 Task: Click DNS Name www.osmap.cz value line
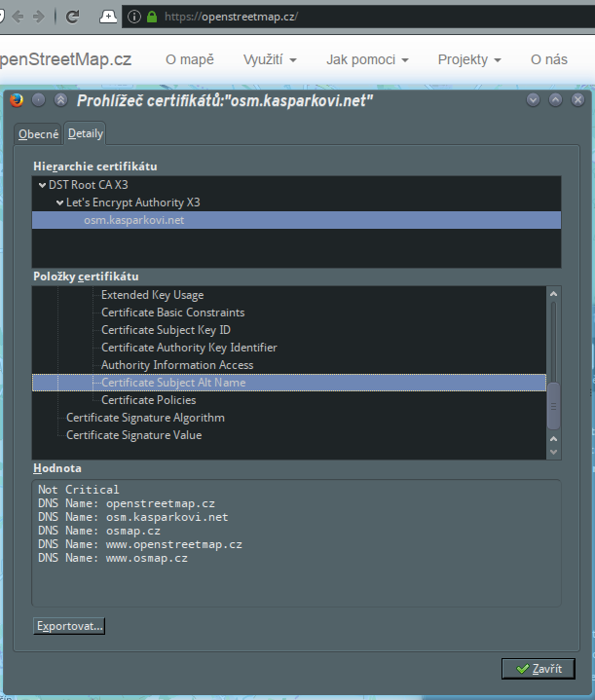[x=113, y=558]
